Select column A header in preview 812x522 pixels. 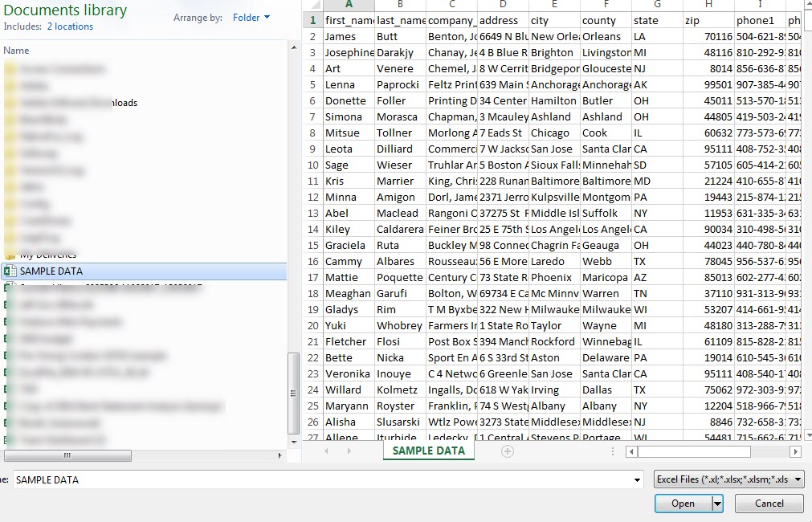pos(349,5)
